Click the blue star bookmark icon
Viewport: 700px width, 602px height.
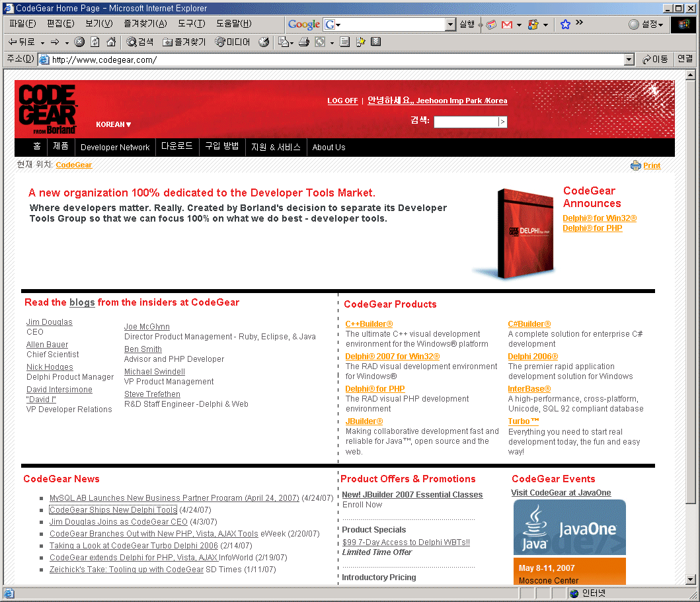coord(565,24)
